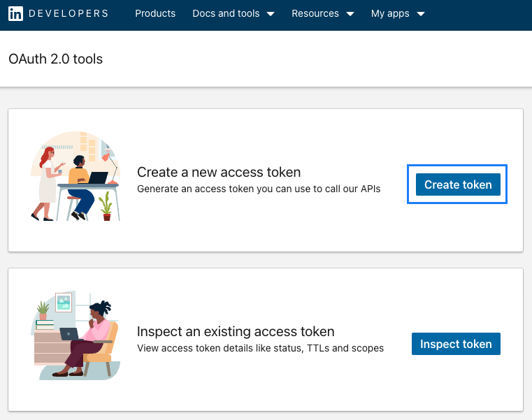Click 'Generate an access token' description text
Screen dimensions: 532x420
tap(259, 189)
